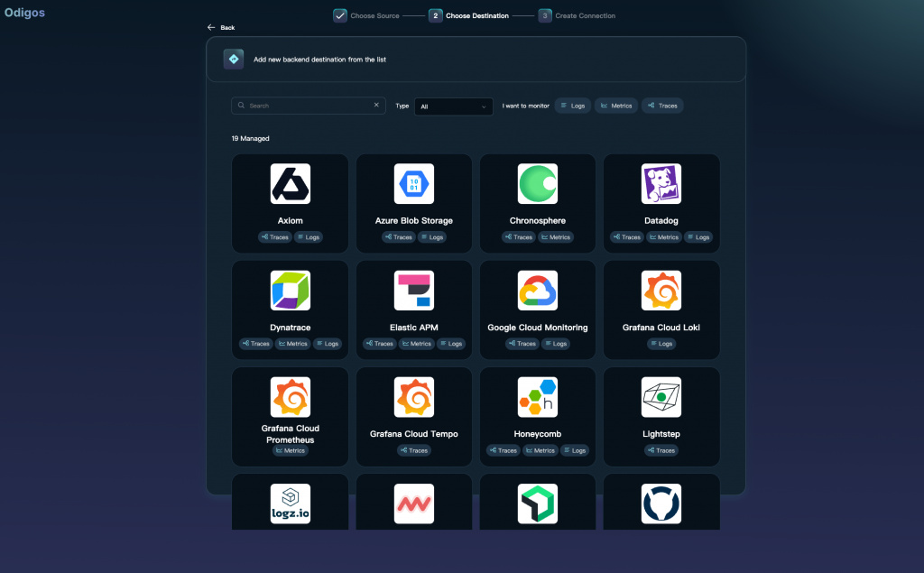Expand Type dropdown via chevron arrow
This screenshot has height=573, width=924.
(484, 106)
